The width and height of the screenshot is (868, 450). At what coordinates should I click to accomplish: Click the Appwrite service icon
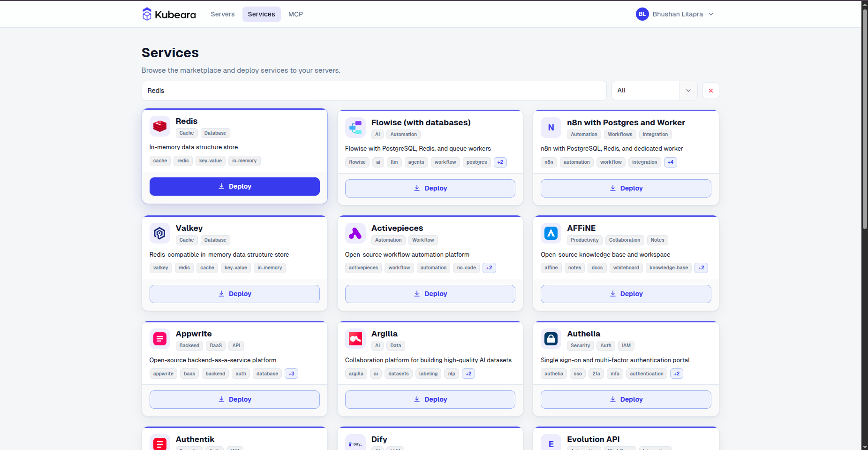point(160,339)
